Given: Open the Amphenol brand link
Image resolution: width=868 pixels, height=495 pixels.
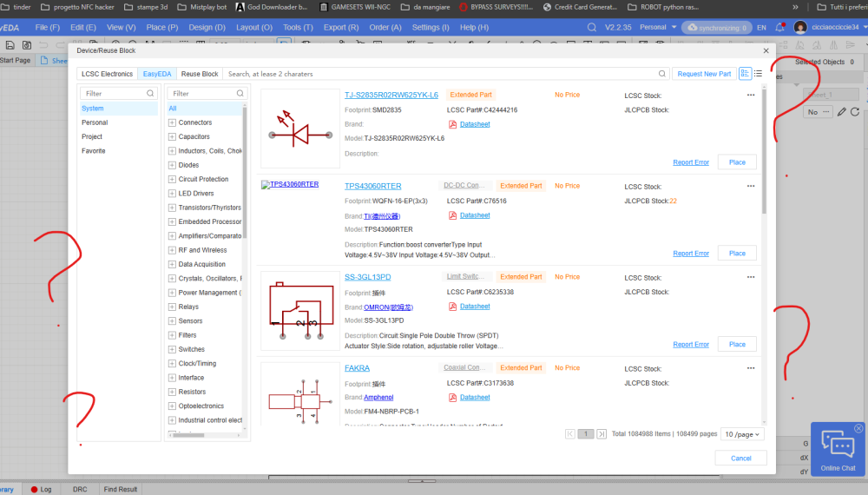Looking at the screenshot, I should 378,398.
